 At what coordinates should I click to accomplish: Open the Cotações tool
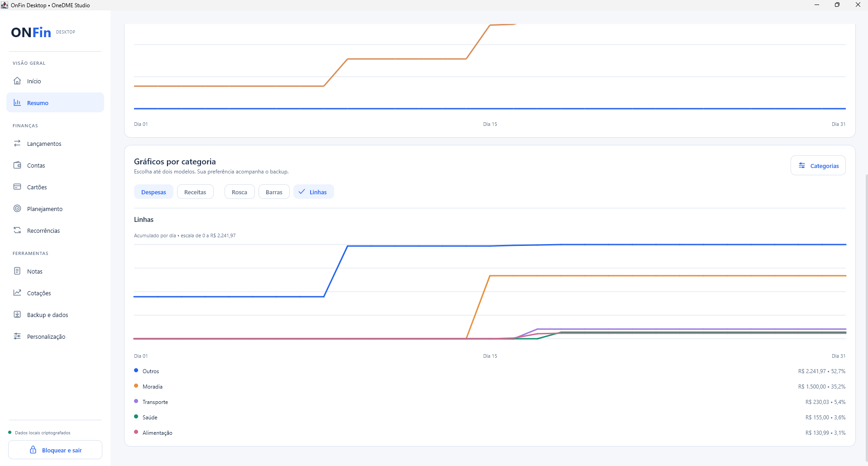[55, 293]
